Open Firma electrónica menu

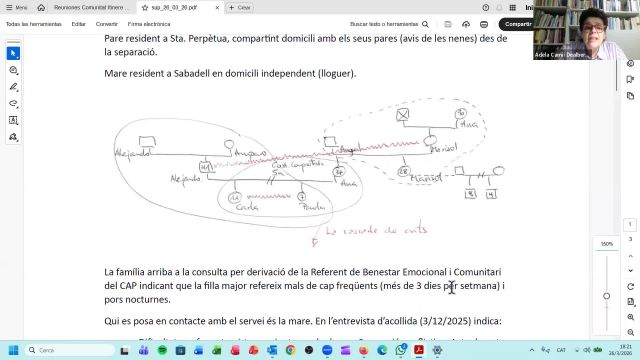[x=149, y=24]
